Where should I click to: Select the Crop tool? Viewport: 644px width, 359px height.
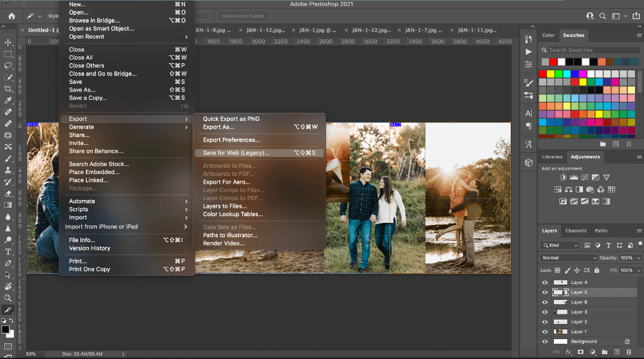(x=8, y=89)
